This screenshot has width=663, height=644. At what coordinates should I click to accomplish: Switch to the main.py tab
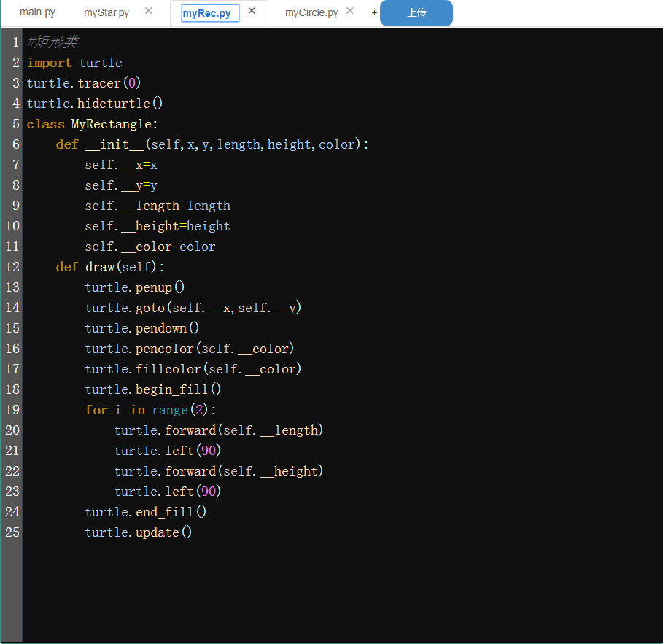(37, 12)
